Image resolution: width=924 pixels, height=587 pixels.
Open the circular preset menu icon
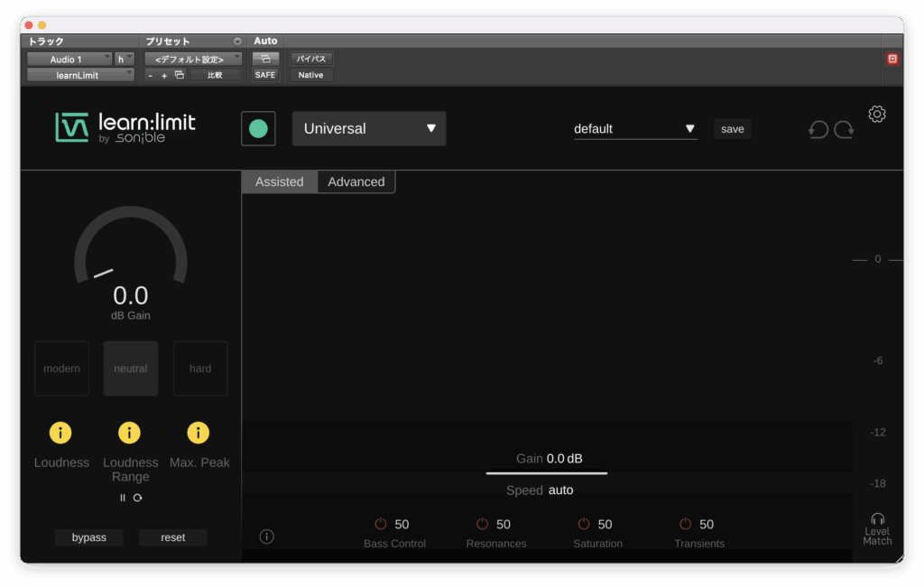tap(237, 42)
